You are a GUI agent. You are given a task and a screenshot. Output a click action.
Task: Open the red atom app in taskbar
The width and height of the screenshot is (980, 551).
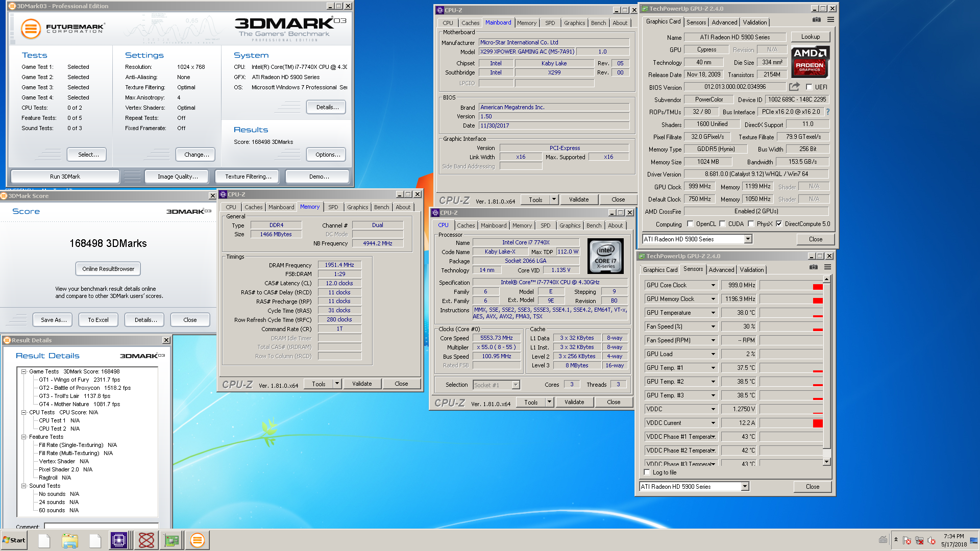(x=146, y=540)
